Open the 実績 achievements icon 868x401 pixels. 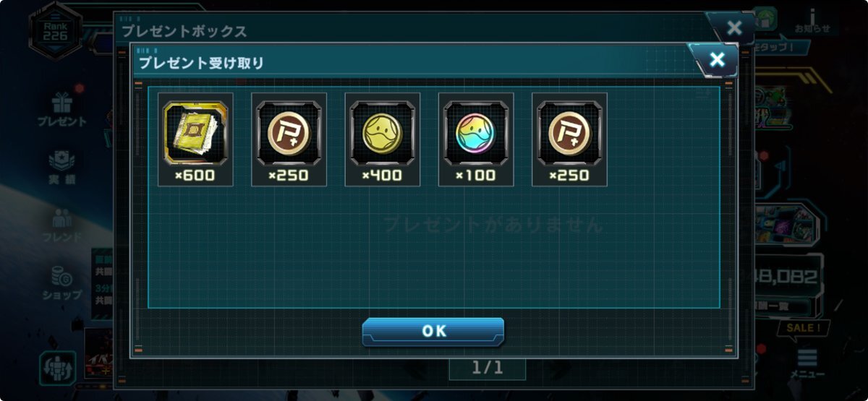tap(62, 166)
